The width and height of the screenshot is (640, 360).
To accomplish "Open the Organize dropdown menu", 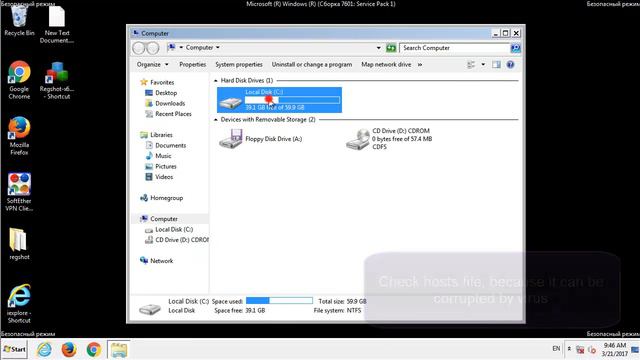I will click(x=153, y=64).
